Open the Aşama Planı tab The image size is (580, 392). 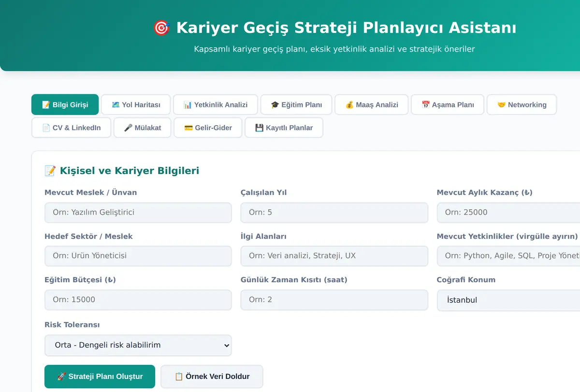448,104
